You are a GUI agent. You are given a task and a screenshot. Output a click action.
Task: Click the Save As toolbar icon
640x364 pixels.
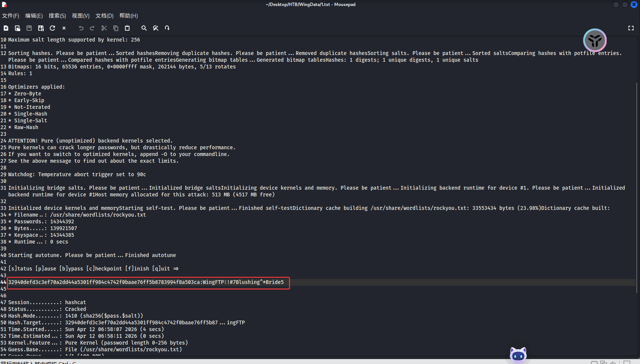(x=41, y=28)
